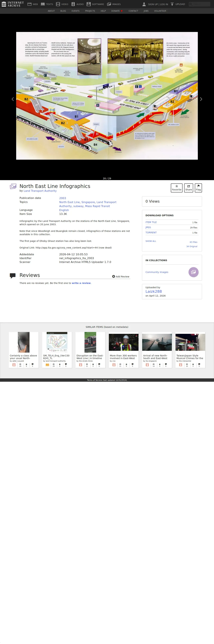
Task: Click SHOW ALL download options
Action: (151, 241)
